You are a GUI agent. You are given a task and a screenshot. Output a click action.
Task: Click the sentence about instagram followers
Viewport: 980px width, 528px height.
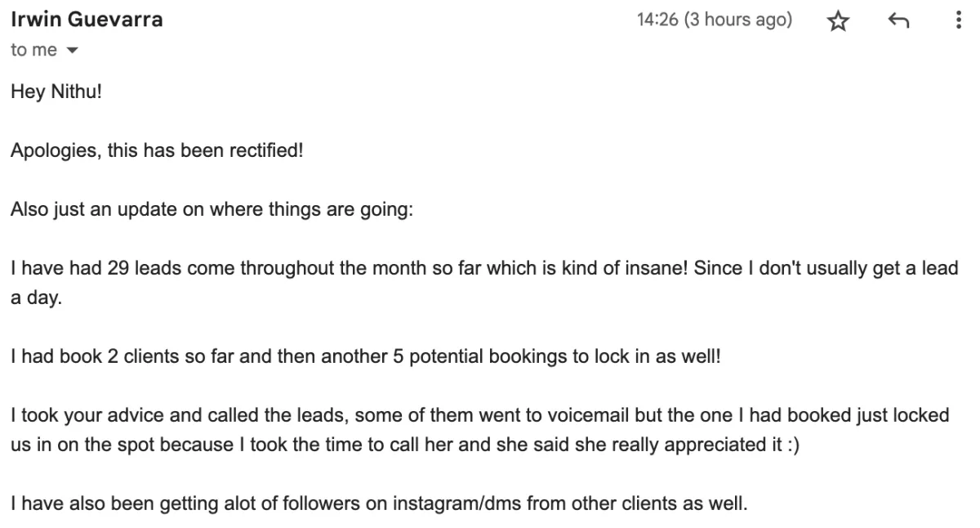tap(379, 504)
